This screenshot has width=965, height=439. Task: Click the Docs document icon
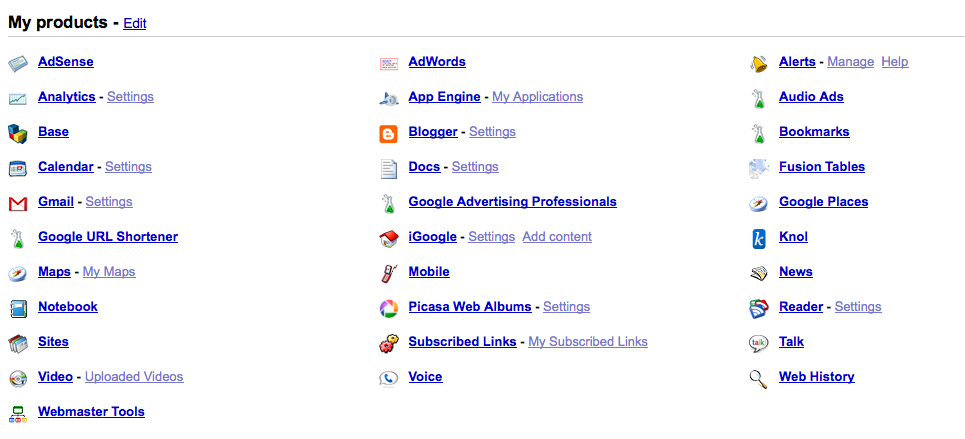tap(389, 168)
